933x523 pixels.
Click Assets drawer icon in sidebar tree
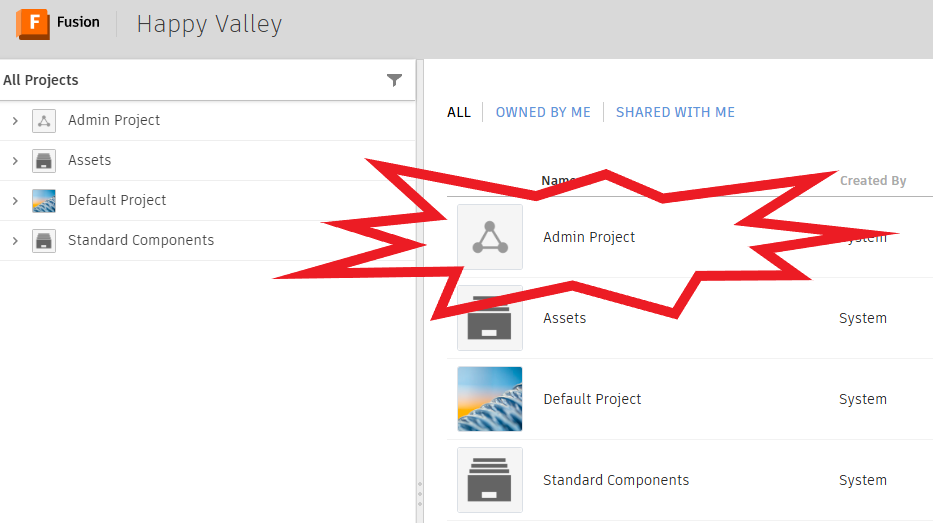click(x=44, y=161)
